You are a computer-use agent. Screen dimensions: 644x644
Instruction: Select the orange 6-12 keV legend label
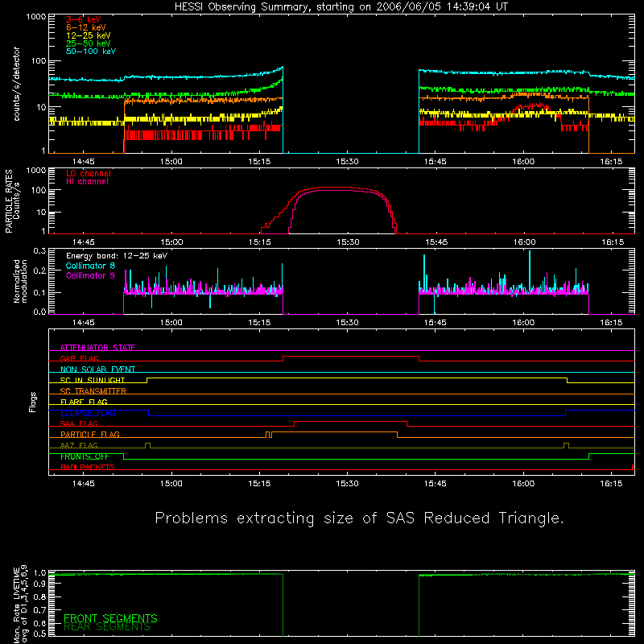86,27
